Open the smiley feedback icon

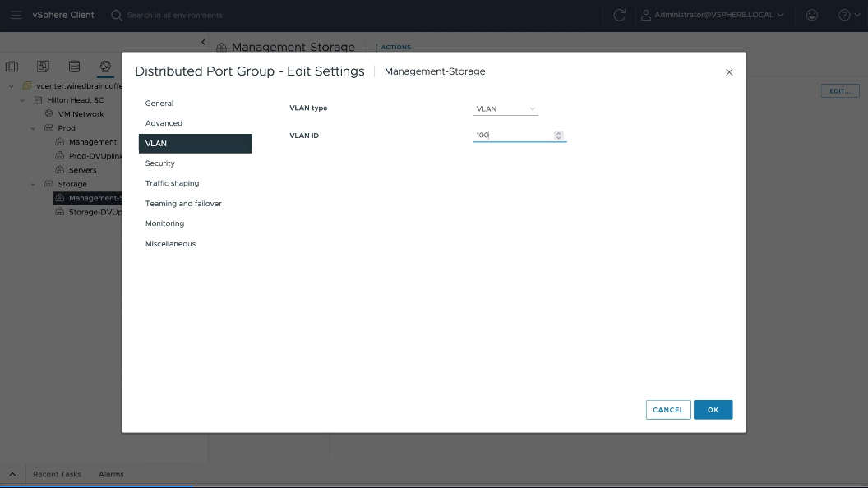(812, 15)
